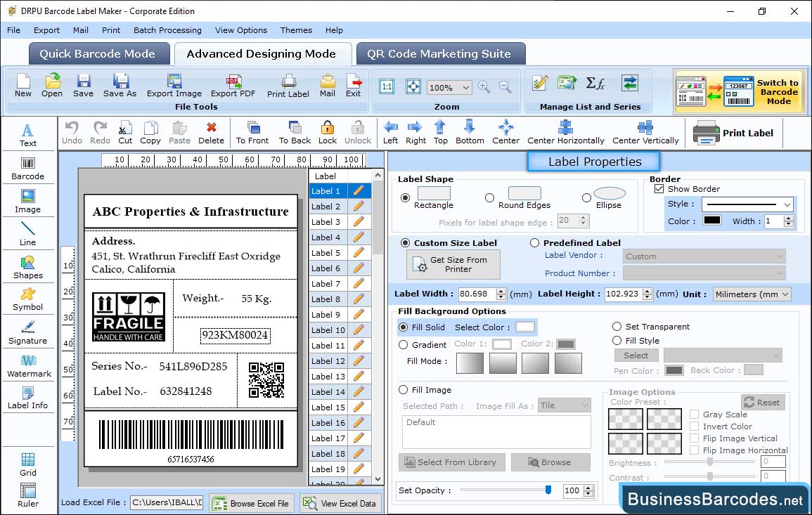Increase the Label Width stepper
This screenshot has width=812, height=515.
pyautogui.click(x=501, y=291)
